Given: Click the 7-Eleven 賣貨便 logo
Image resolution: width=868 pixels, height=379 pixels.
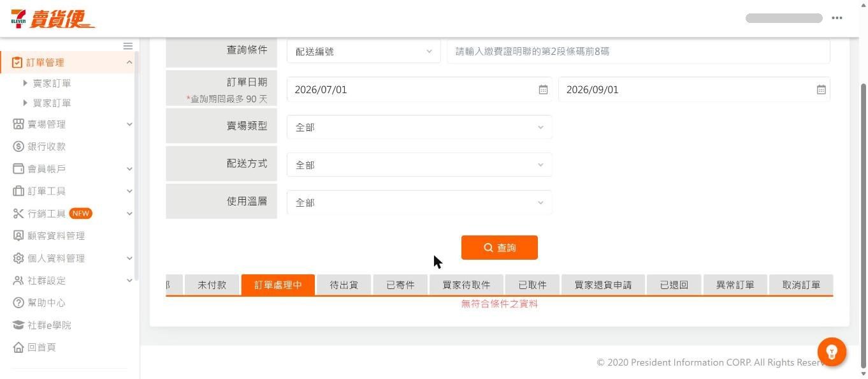Looking at the screenshot, I should point(53,19).
